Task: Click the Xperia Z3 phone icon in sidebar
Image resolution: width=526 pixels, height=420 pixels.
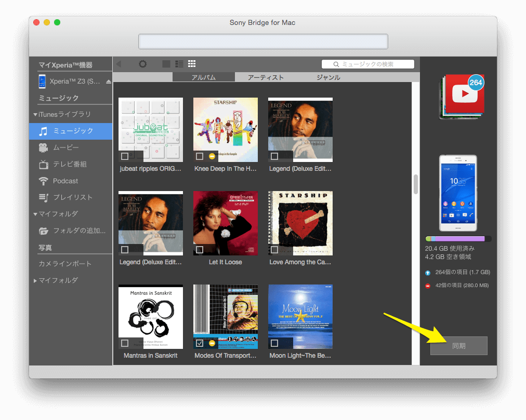Action: coord(42,82)
